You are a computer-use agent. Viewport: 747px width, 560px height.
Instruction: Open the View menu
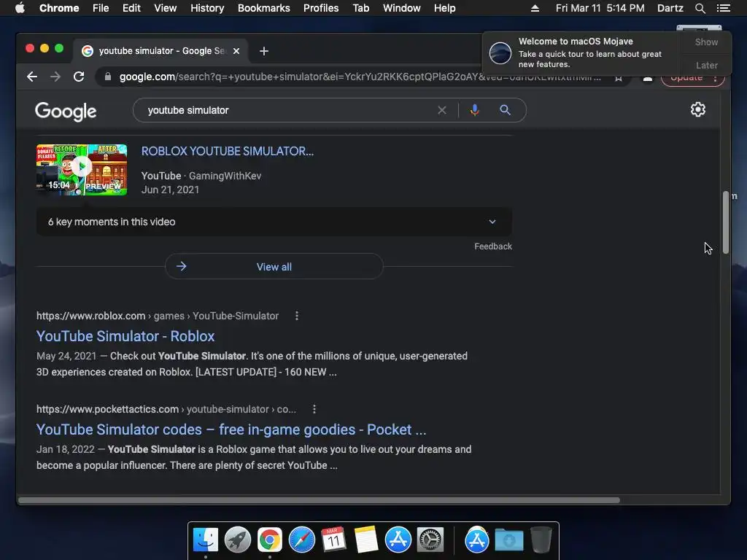166,8
